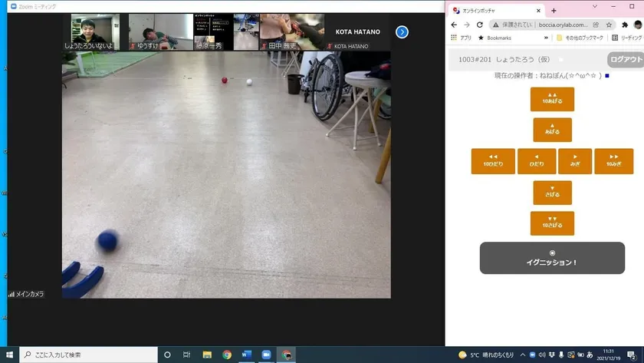644x363 pixels.
Task: Bookmark this page with star icon
Action: pyautogui.click(x=609, y=25)
